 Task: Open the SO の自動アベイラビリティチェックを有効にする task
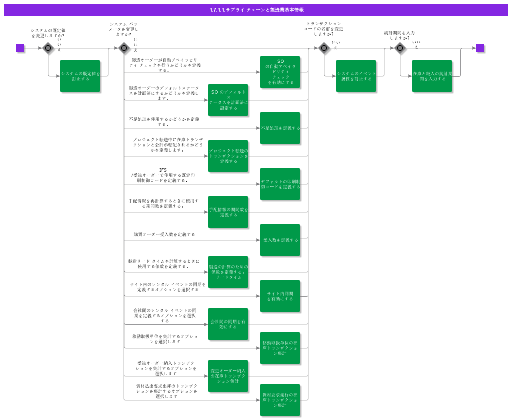point(280,72)
